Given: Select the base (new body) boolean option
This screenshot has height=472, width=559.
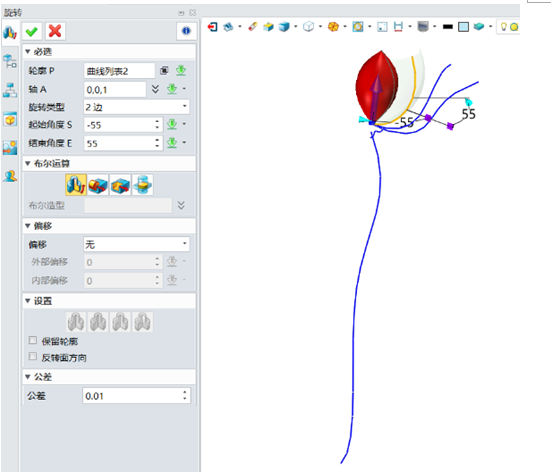Looking at the screenshot, I should pos(76,185).
